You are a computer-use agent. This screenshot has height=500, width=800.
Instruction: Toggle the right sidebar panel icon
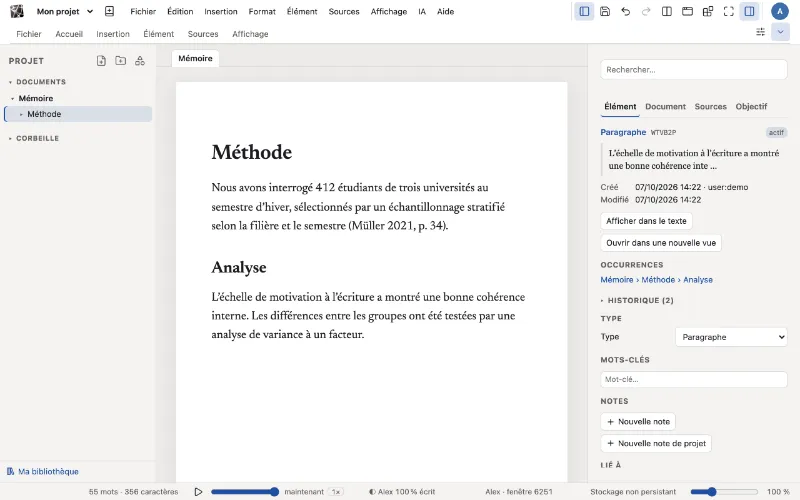(749, 11)
